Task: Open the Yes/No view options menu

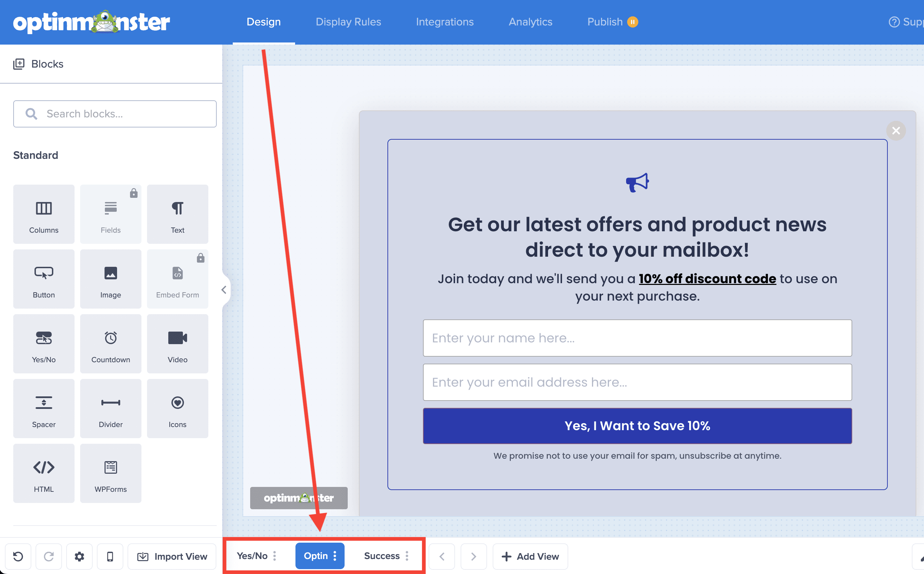Action: (x=275, y=556)
